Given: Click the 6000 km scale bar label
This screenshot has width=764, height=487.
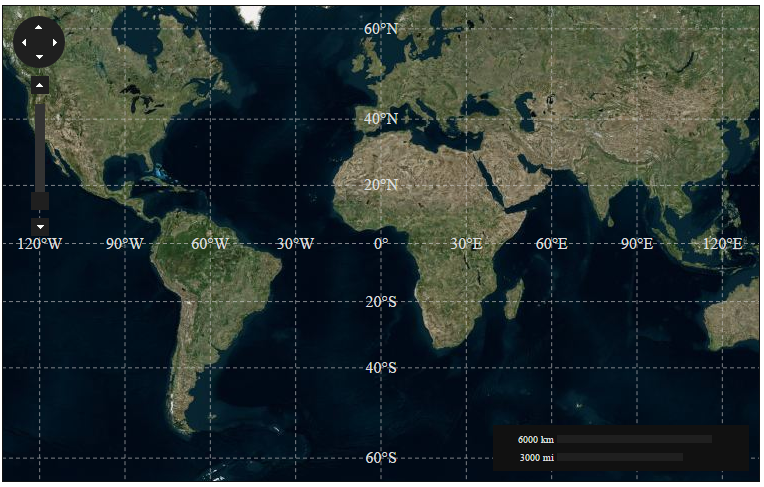Looking at the screenshot, I should tap(535, 440).
